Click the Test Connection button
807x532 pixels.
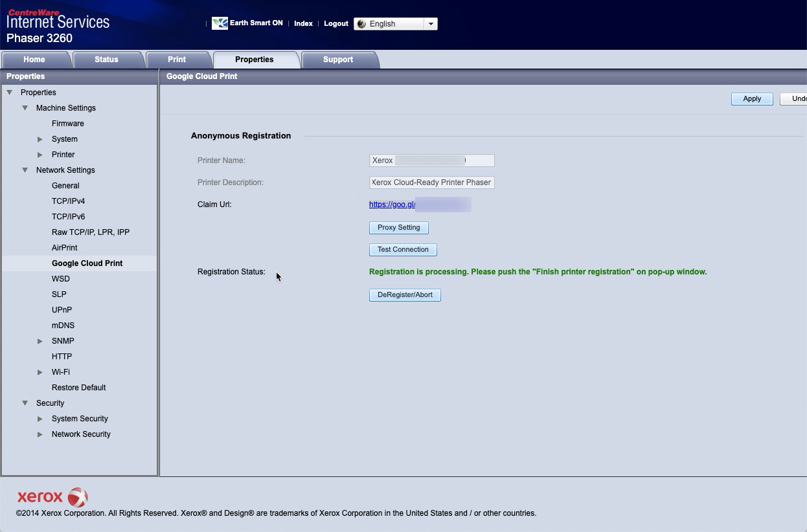click(403, 250)
